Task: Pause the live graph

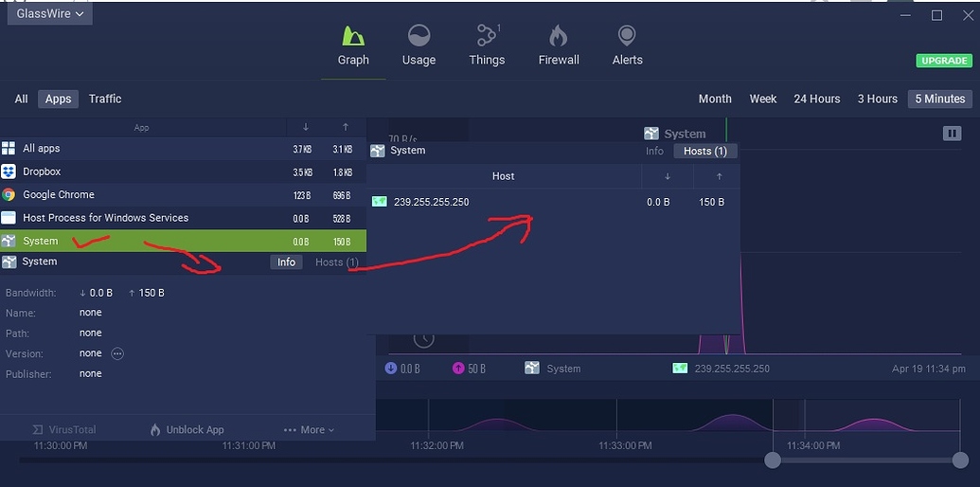Action: (x=952, y=134)
